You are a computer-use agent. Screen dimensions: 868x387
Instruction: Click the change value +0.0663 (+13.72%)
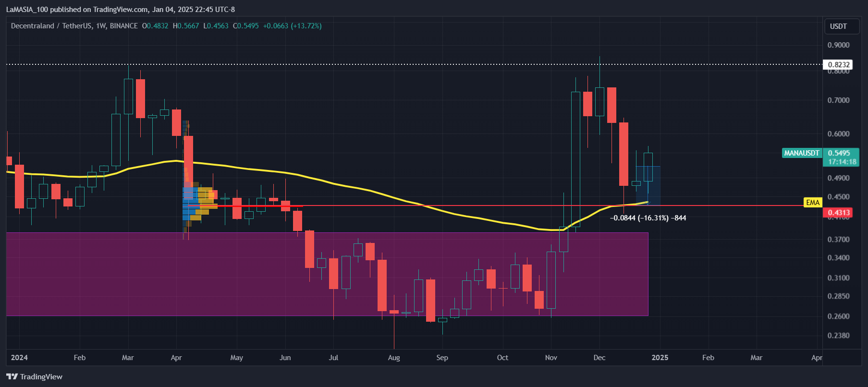tap(293, 26)
